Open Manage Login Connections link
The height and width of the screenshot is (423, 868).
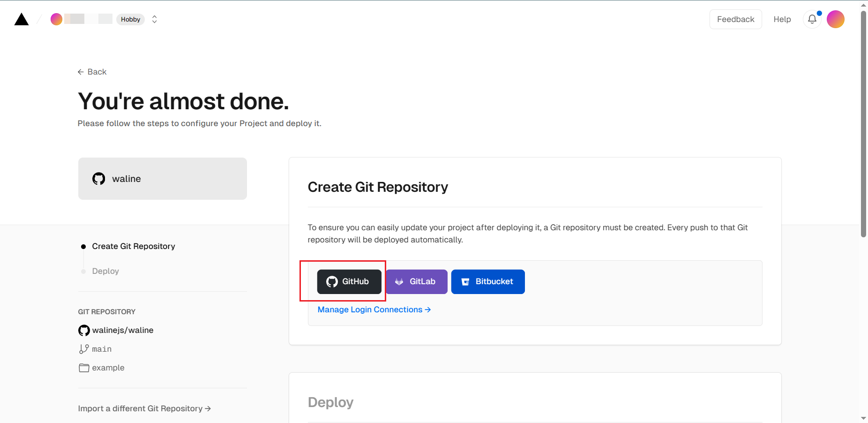pyautogui.click(x=374, y=310)
